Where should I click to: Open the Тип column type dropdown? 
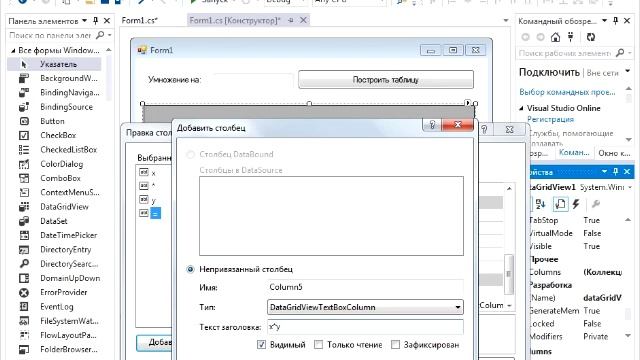point(458,307)
